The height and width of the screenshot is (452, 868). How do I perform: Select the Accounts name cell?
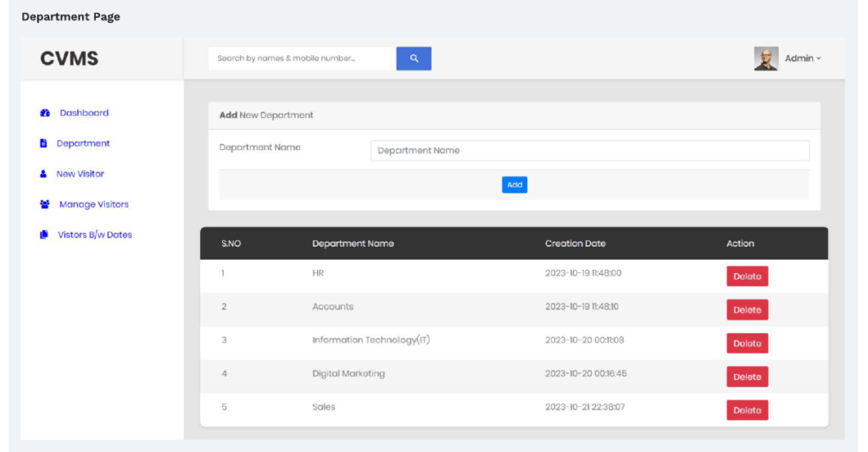coord(332,306)
